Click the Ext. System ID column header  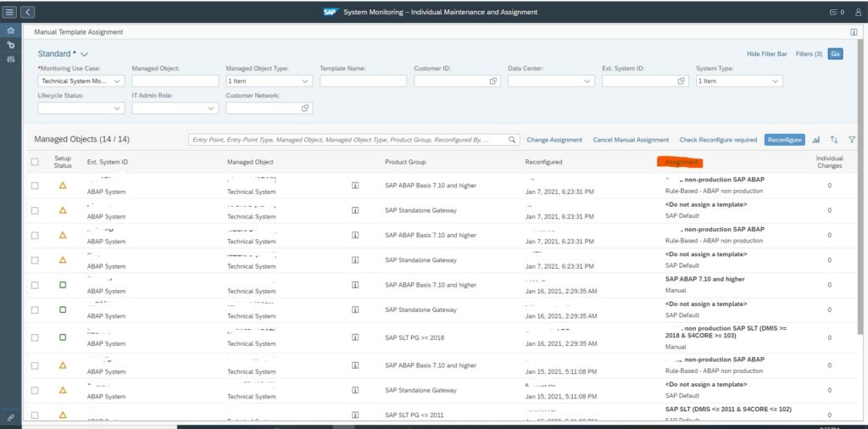click(x=108, y=162)
